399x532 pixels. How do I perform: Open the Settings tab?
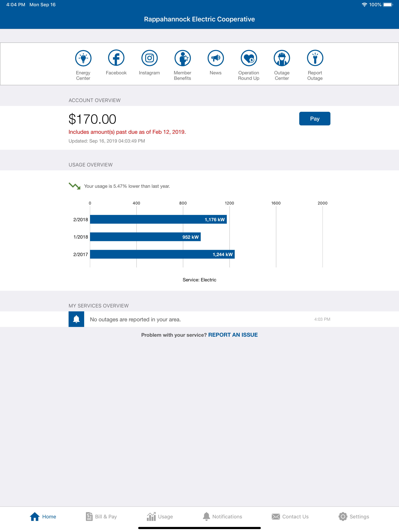click(x=354, y=516)
